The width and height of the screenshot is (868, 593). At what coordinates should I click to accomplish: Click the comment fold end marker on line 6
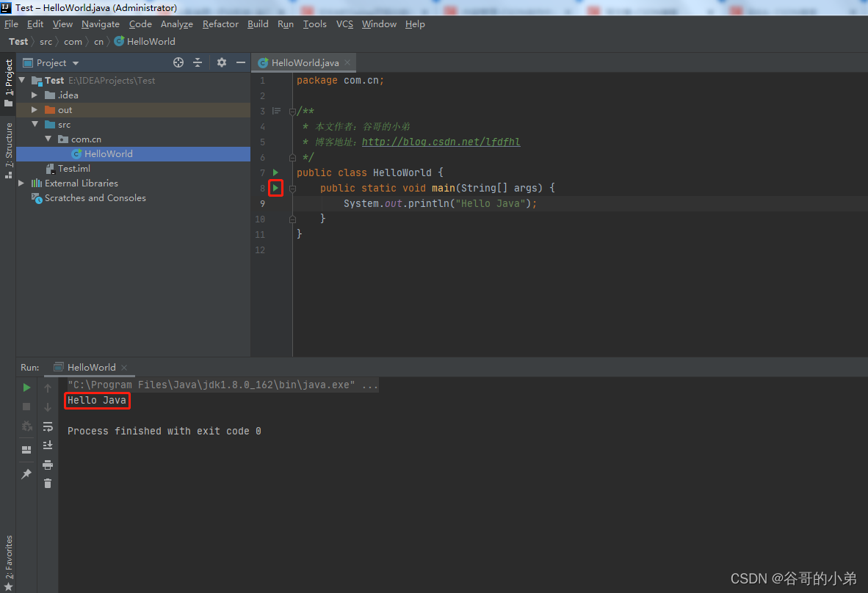tap(292, 158)
